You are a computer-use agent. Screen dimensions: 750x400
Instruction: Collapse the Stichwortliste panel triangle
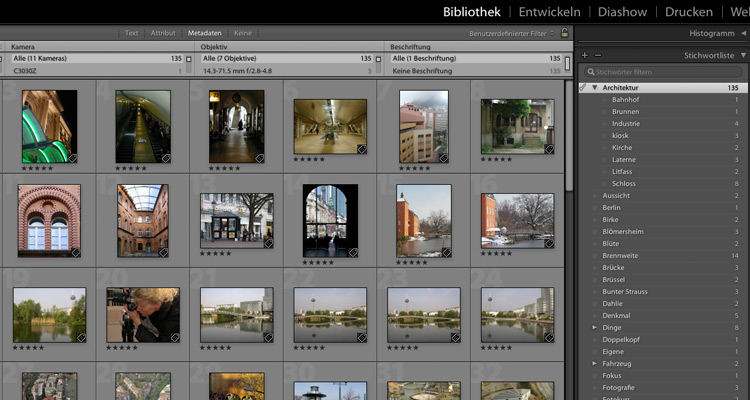pyautogui.click(x=743, y=56)
